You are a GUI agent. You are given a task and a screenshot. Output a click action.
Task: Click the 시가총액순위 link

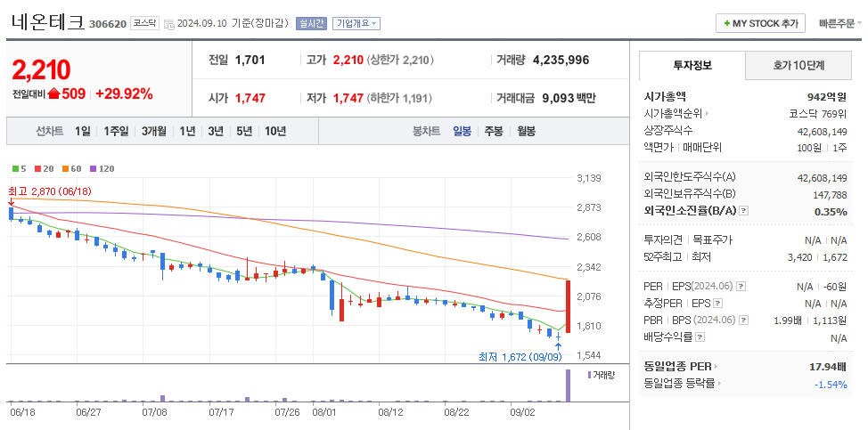[x=673, y=114]
